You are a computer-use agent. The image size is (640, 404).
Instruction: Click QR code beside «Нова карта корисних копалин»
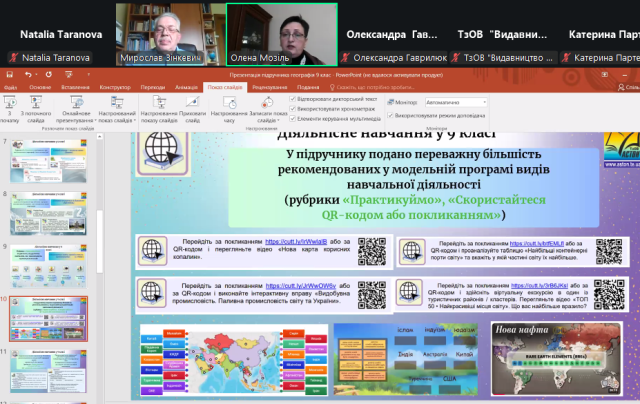coord(372,251)
